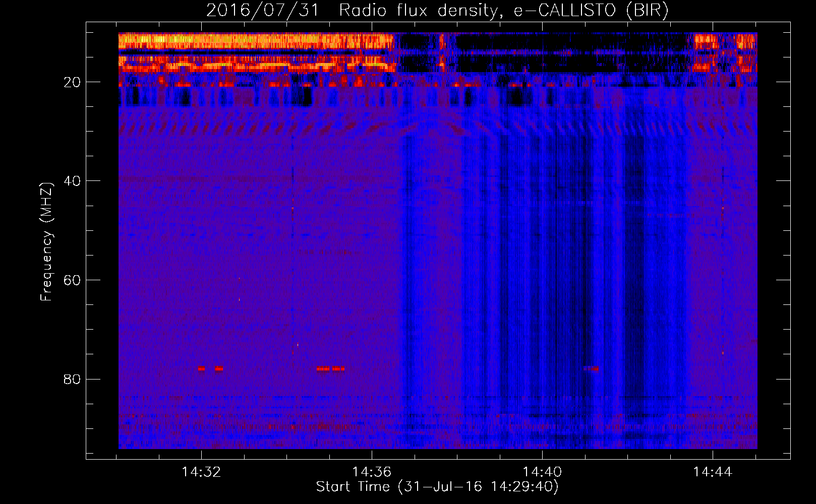Click the 'Frequency (MHZ)' axis label

coord(46,242)
